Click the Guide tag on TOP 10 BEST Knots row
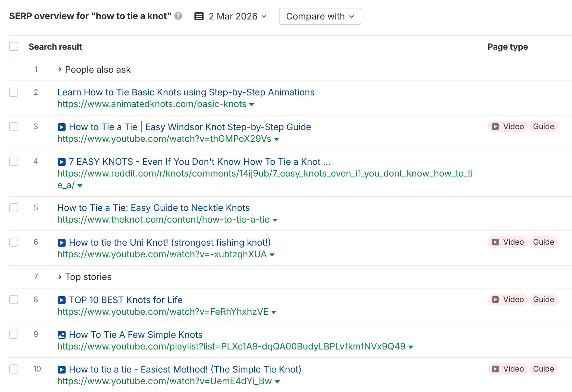 point(543,300)
